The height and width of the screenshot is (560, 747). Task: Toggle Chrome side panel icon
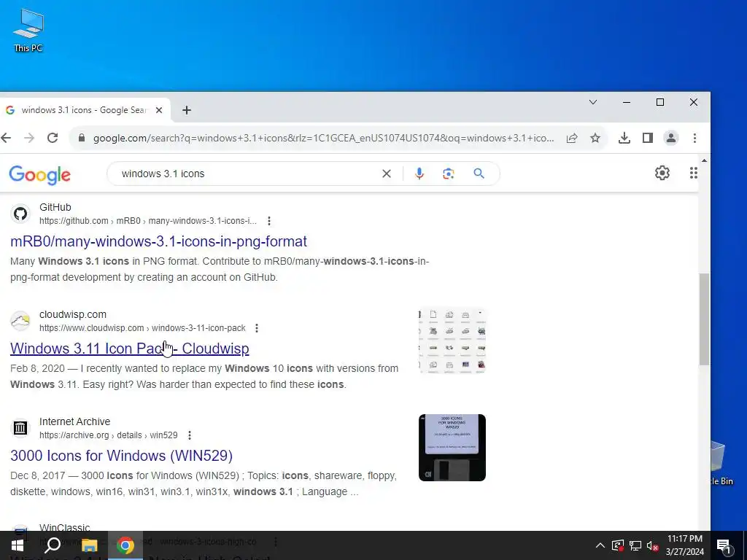(x=648, y=138)
